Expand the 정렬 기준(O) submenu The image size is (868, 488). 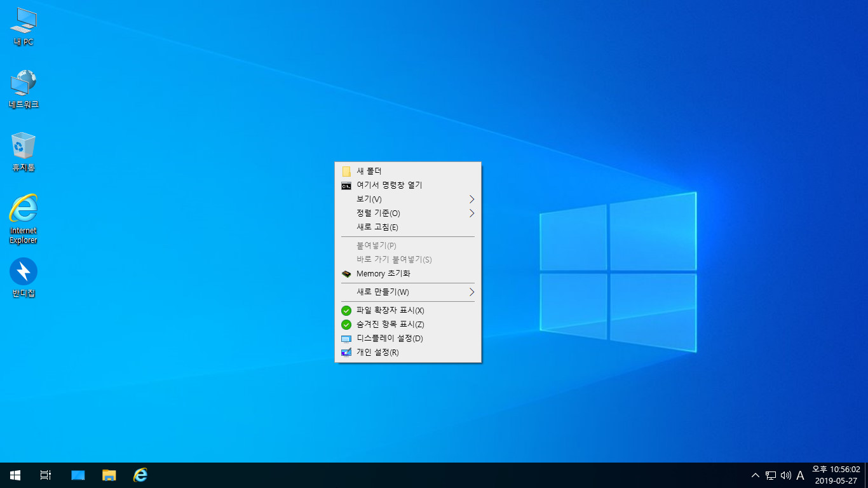pyautogui.click(x=408, y=213)
